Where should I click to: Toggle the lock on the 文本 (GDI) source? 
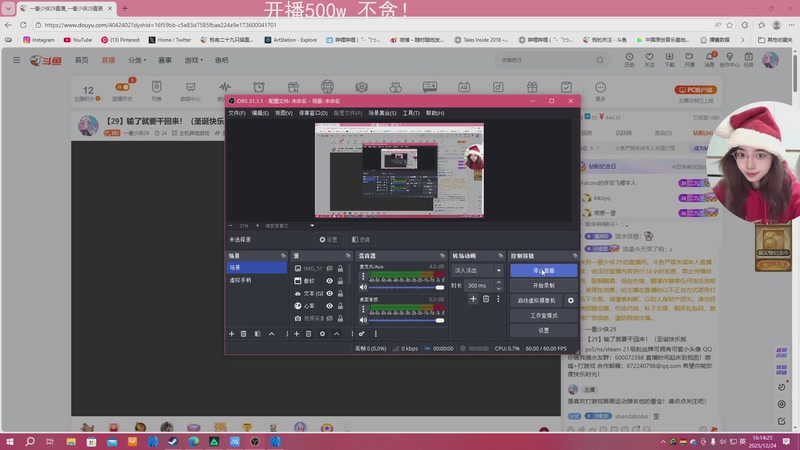pos(340,293)
